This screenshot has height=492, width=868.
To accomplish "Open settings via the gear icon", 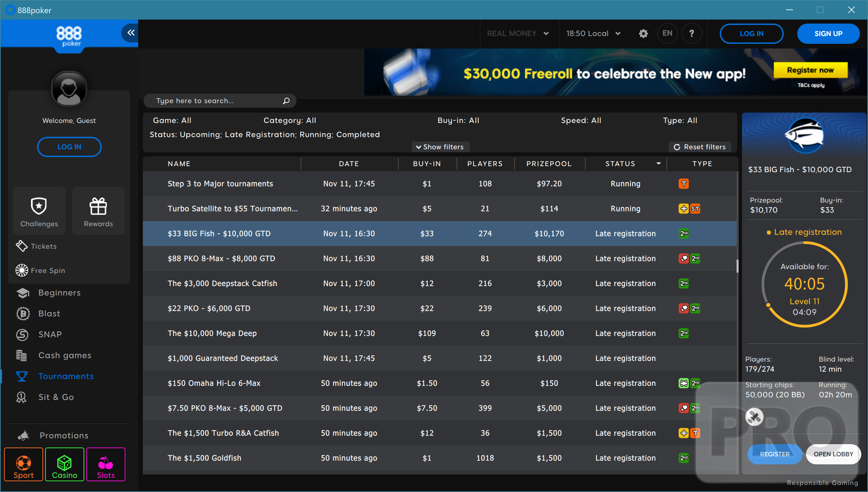I will [643, 33].
